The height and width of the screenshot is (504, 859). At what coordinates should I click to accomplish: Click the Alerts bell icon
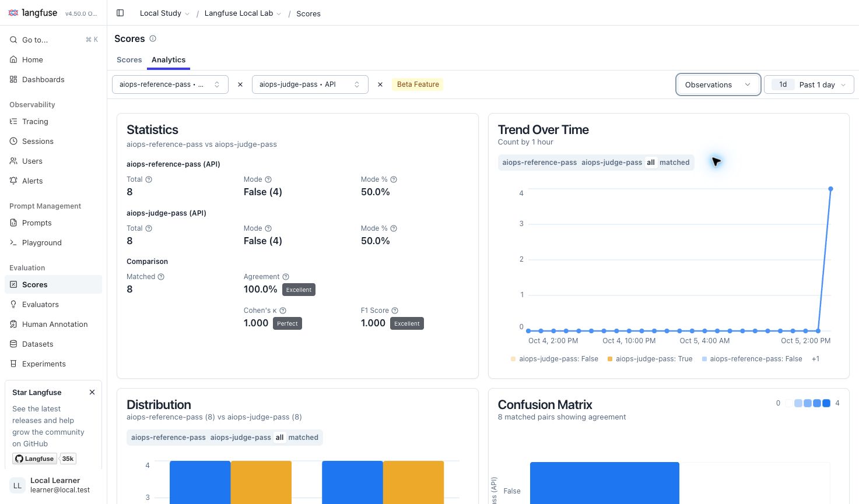tap(13, 181)
